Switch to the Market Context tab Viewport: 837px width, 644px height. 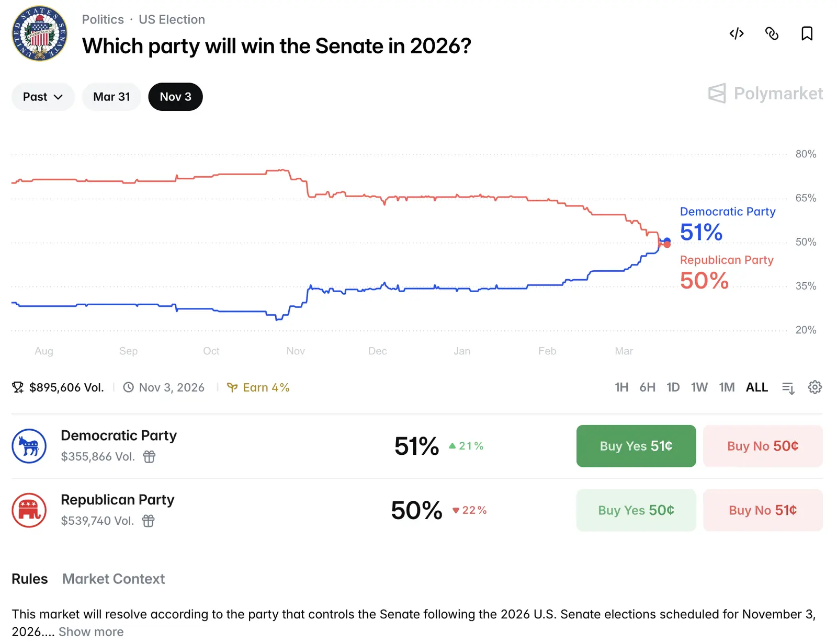114,579
